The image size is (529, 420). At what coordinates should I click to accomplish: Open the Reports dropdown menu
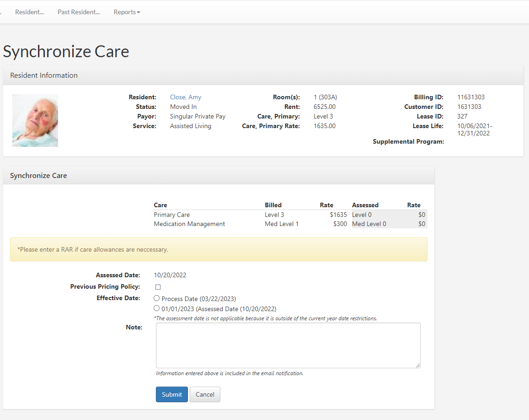[x=127, y=12]
